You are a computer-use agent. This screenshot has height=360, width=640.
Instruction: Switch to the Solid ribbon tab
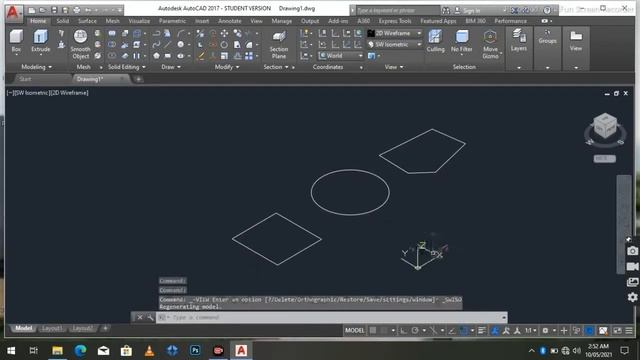[x=62, y=21]
